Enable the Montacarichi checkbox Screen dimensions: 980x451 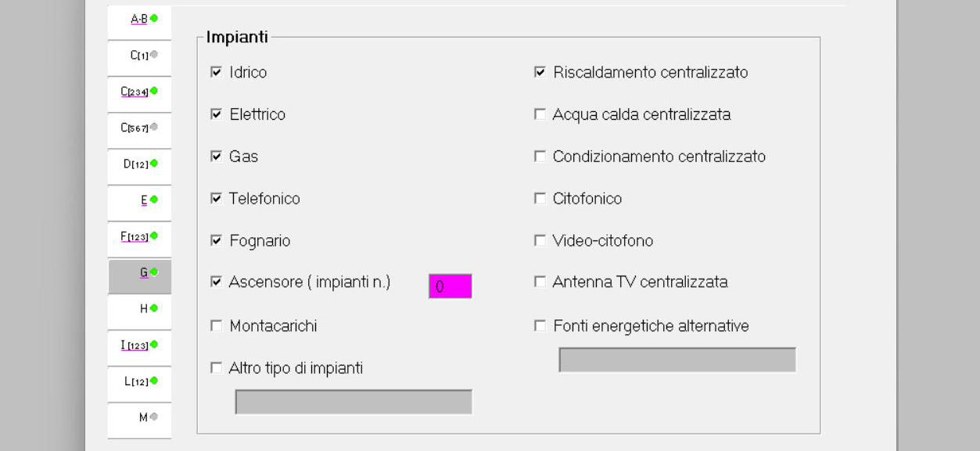[x=217, y=326]
